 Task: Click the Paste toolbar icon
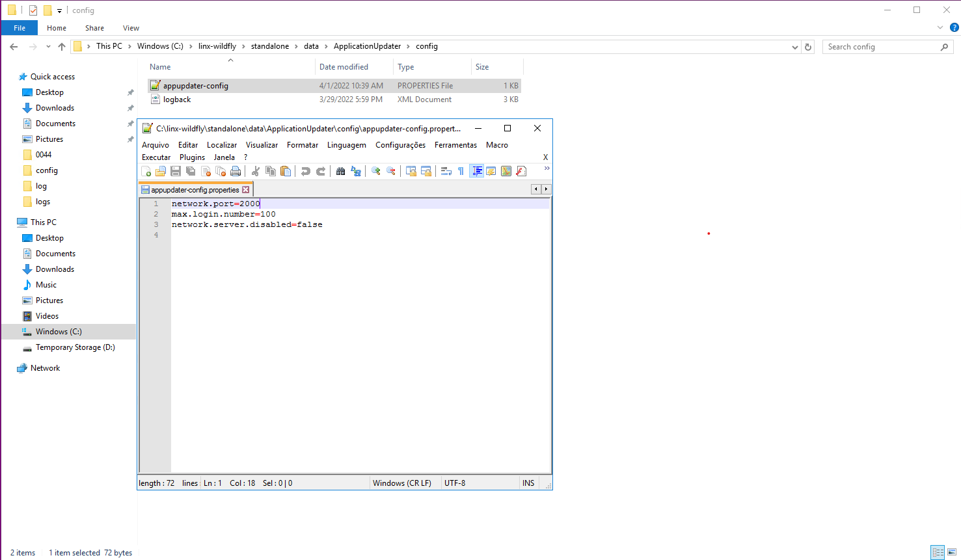(286, 171)
